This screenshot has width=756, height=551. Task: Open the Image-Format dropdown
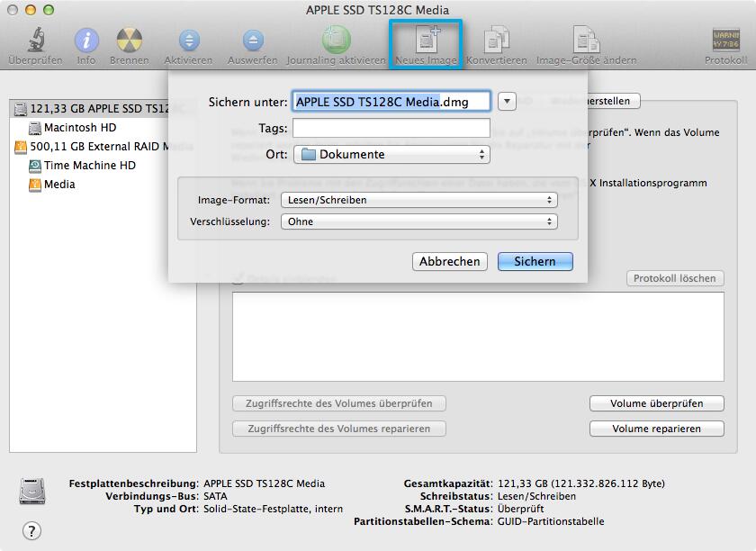pyautogui.click(x=419, y=200)
